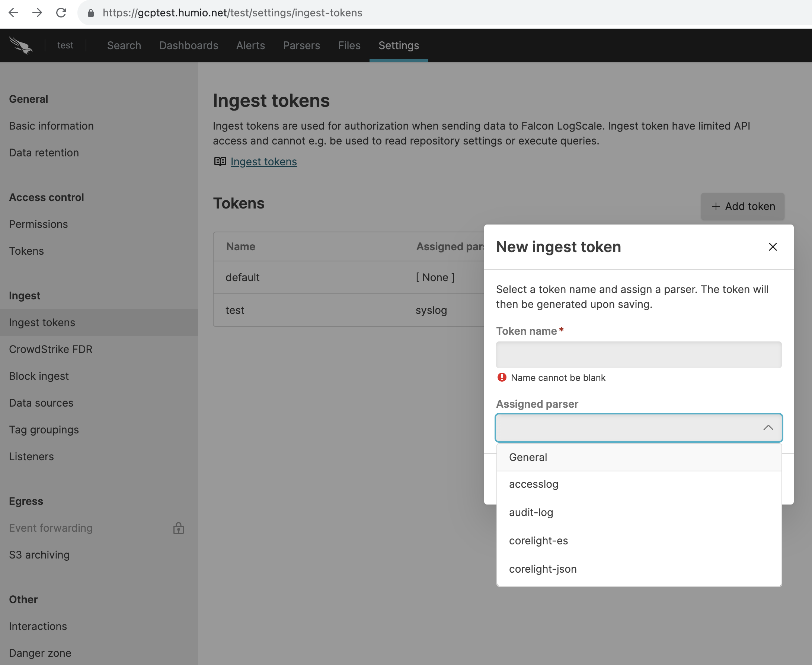Screen dimensions: 812x665
Task: Click the Add token button
Action: [743, 207]
